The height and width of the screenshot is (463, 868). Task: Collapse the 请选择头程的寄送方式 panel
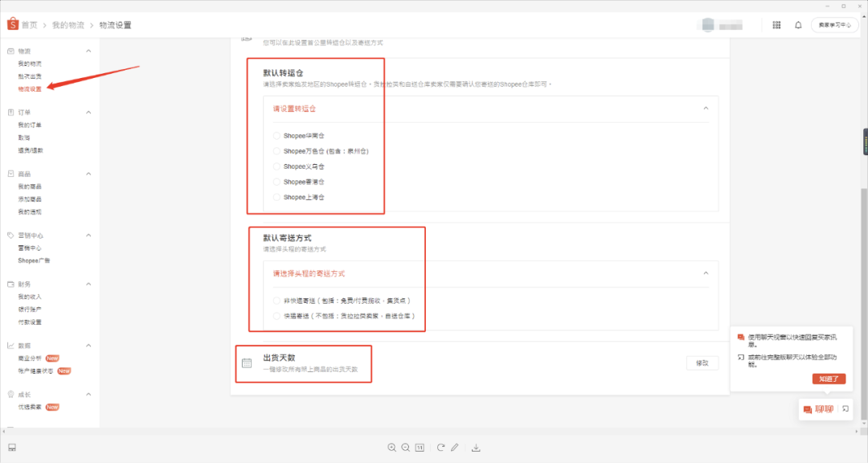(706, 272)
